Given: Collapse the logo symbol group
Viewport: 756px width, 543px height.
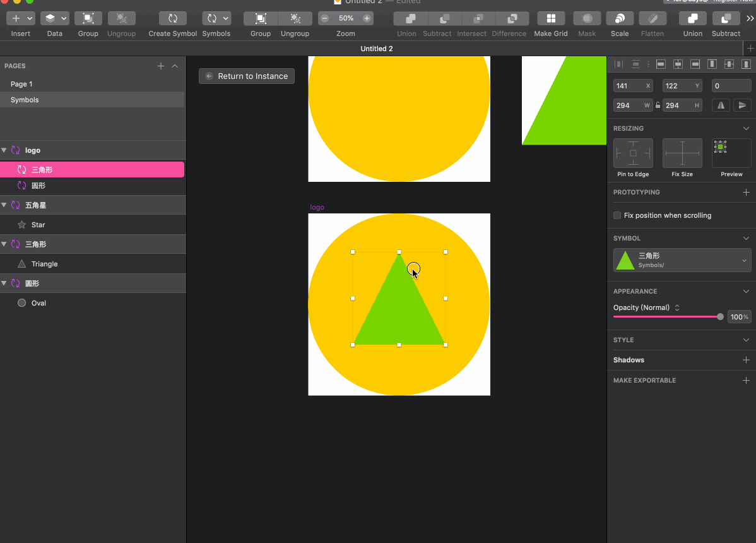Looking at the screenshot, I should [x=4, y=150].
